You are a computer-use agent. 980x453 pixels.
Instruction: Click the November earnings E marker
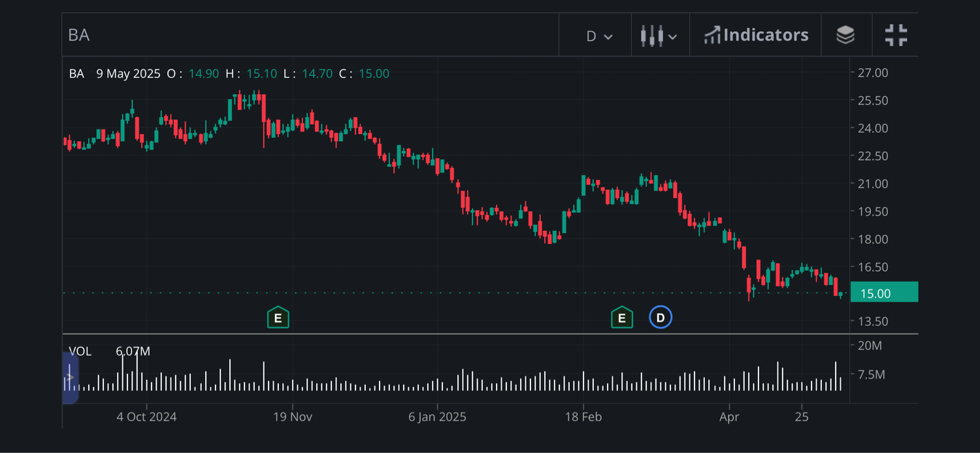pyautogui.click(x=278, y=318)
